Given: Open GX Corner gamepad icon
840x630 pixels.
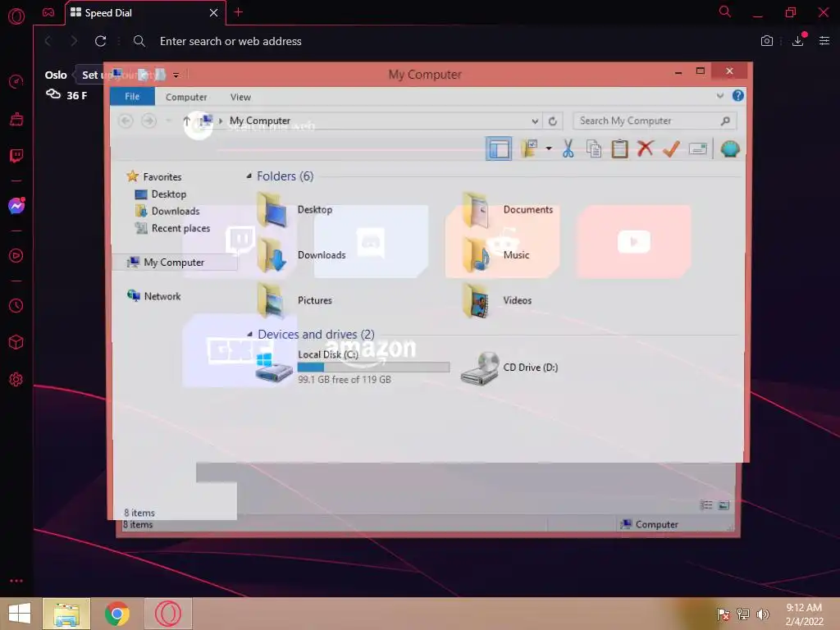Looking at the screenshot, I should pyautogui.click(x=48, y=12).
